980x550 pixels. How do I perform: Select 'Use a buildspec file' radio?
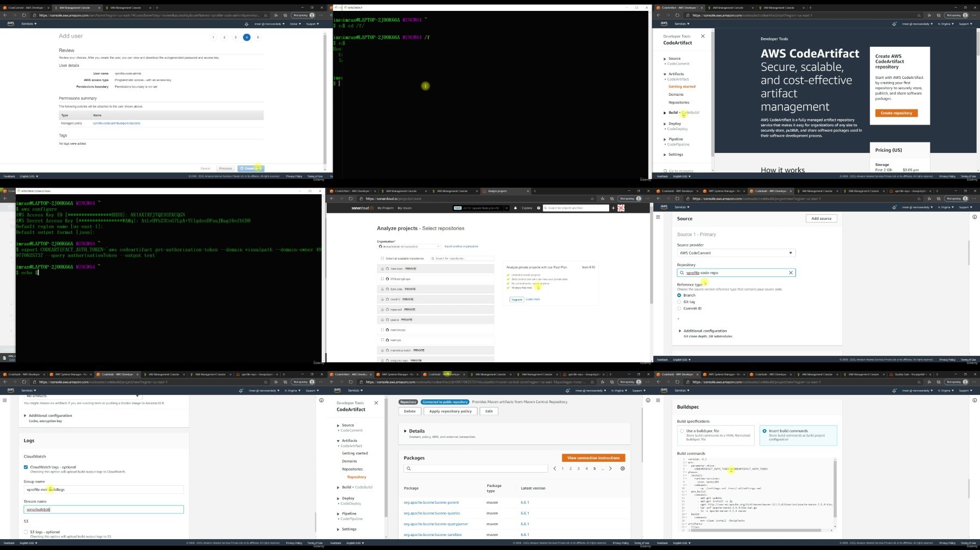coord(682,431)
